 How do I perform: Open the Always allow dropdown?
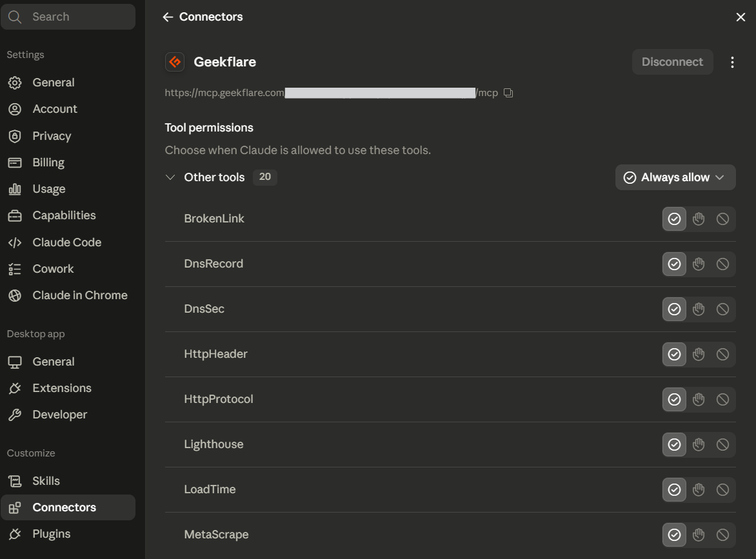[675, 177]
